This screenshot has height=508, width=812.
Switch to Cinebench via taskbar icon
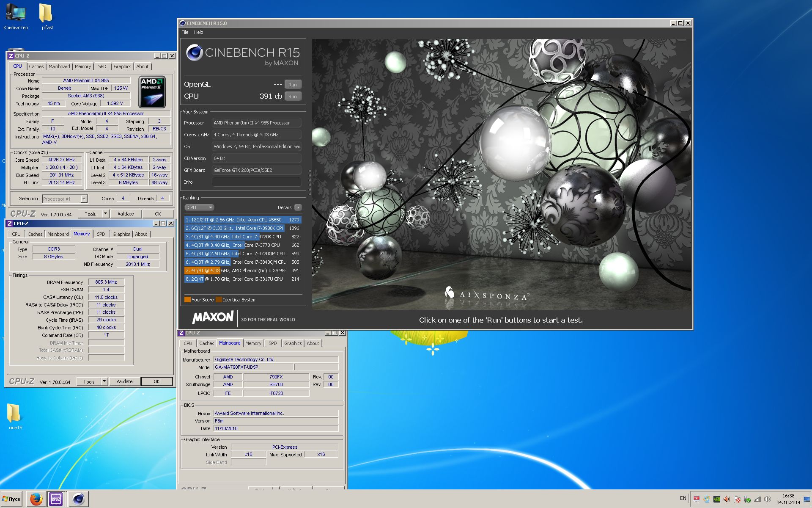(x=79, y=499)
